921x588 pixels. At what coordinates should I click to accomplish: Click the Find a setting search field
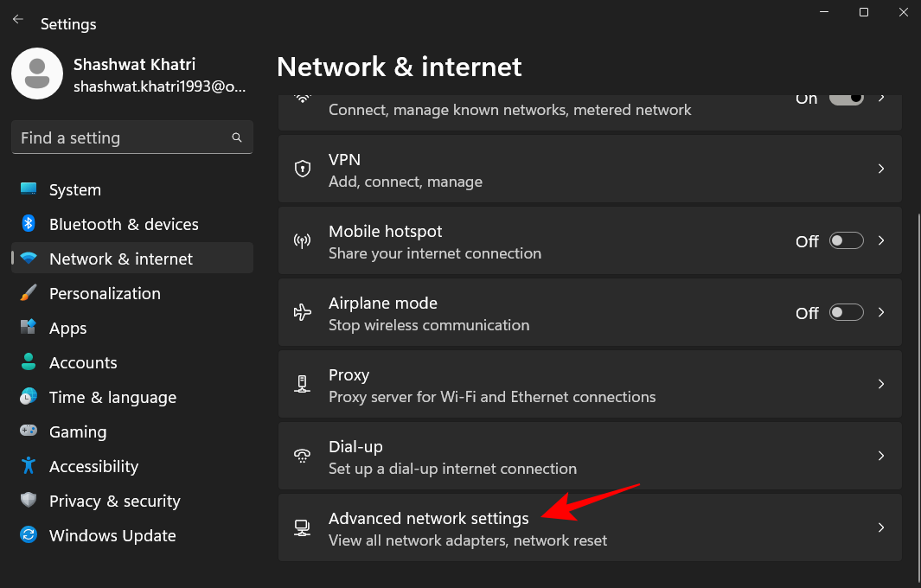pyautogui.click(x=121, y=137)
